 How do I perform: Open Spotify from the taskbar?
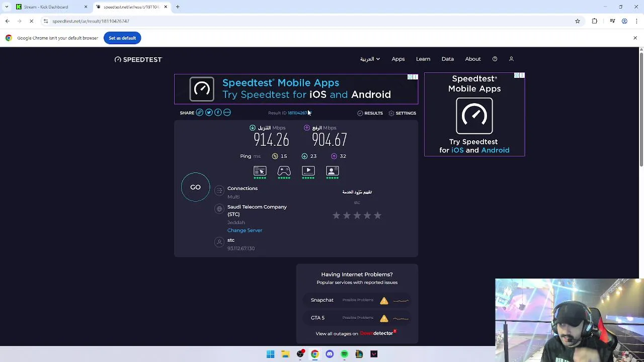[344, 354]
